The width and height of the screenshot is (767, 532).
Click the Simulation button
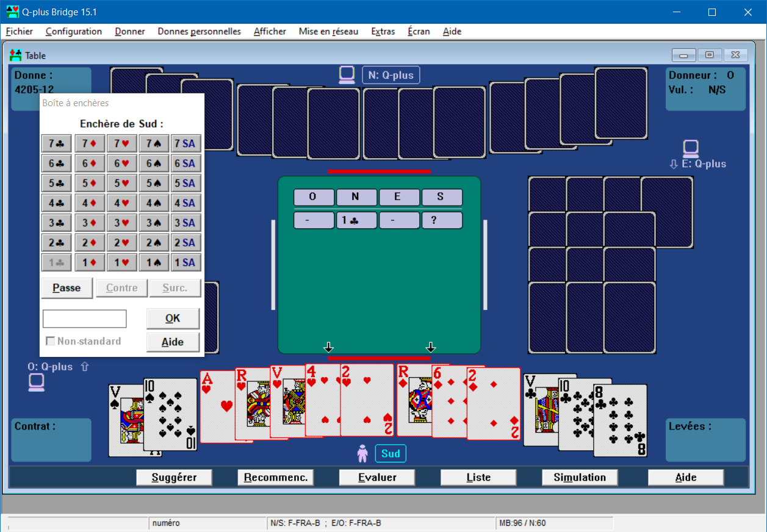click(x=580, y=478)
